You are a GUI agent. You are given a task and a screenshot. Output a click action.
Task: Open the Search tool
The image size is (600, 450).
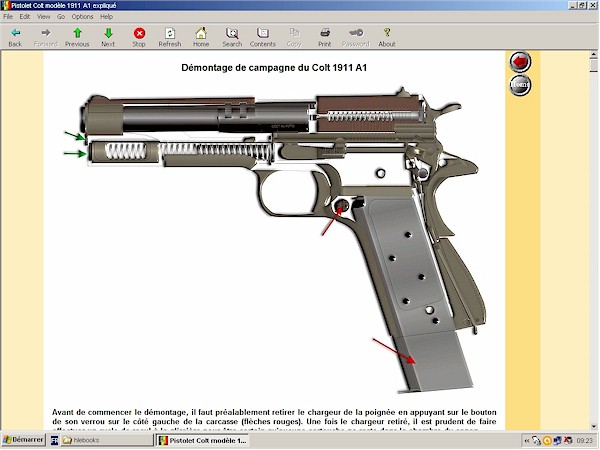(x=232, y=37)
